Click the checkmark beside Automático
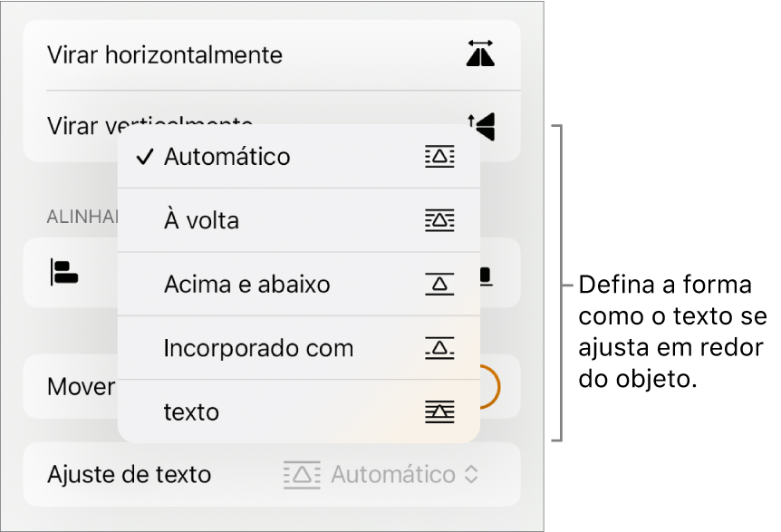Viewport: 781px width, 532px height. click(144, 157)
